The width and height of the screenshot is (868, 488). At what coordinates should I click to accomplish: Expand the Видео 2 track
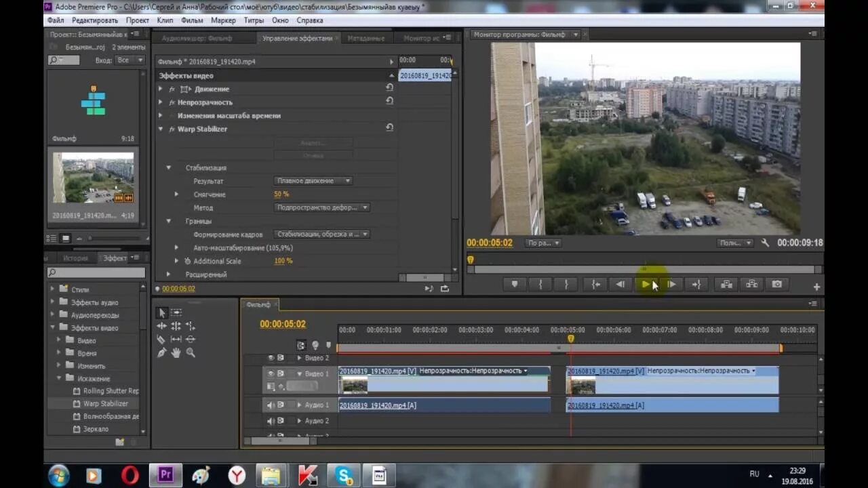(x=300, y=358)
